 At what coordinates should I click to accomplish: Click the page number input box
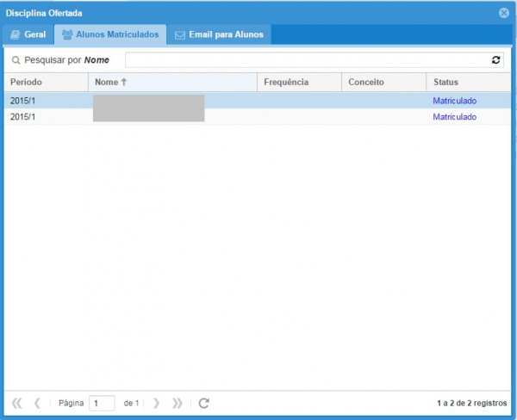(102, 403)
